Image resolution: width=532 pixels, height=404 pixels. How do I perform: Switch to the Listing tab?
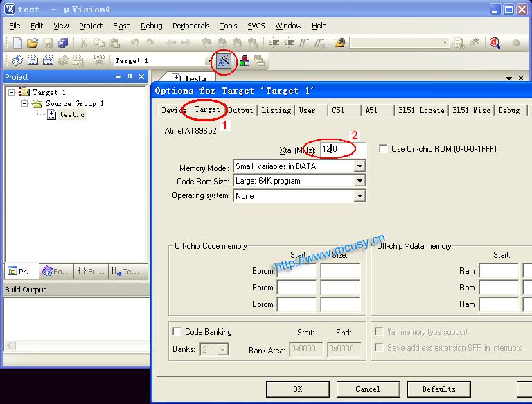[276, 110]
